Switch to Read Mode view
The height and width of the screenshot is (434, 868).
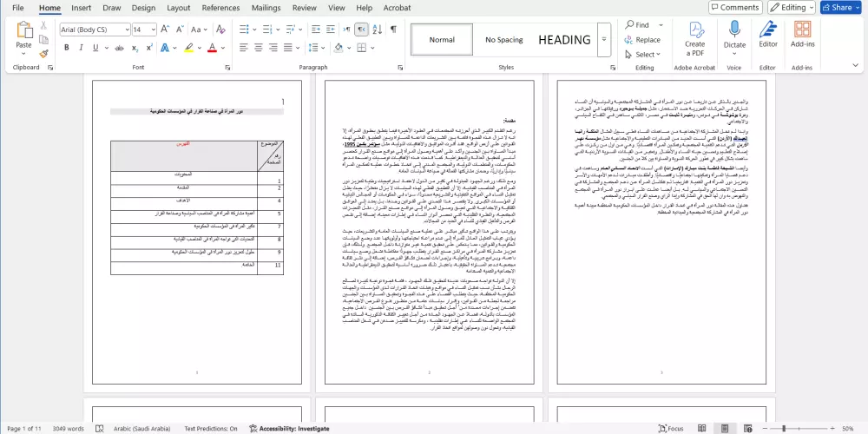click(702, 429)
